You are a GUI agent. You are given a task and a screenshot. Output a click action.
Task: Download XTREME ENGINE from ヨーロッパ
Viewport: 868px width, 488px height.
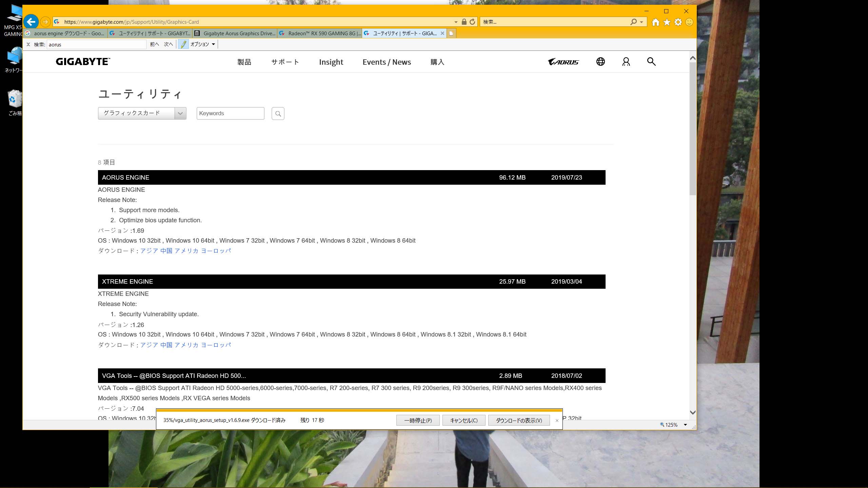click(216, 345)
